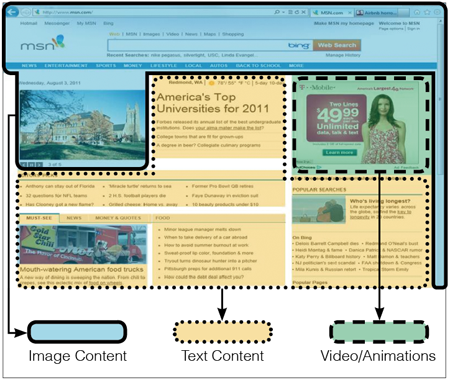The image size is (450, 380).
Task: Open the Hotmail link in top bar
Action: [29, 23]
